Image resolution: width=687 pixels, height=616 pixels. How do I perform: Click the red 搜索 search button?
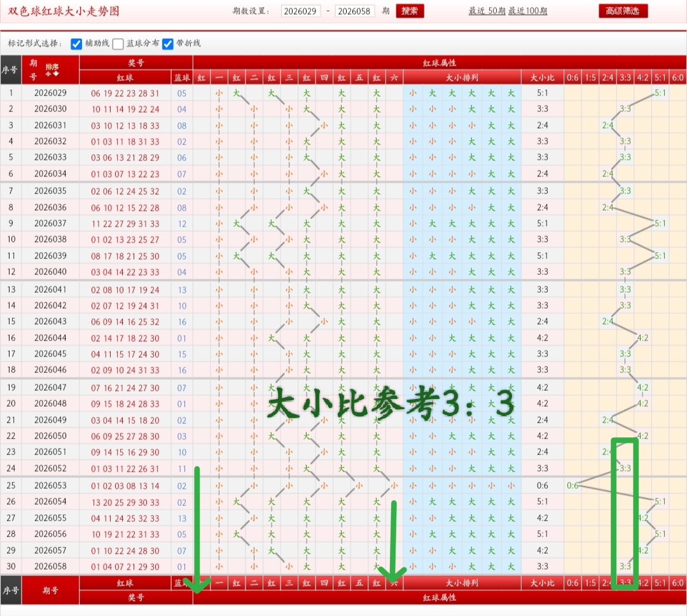[410, 11]
